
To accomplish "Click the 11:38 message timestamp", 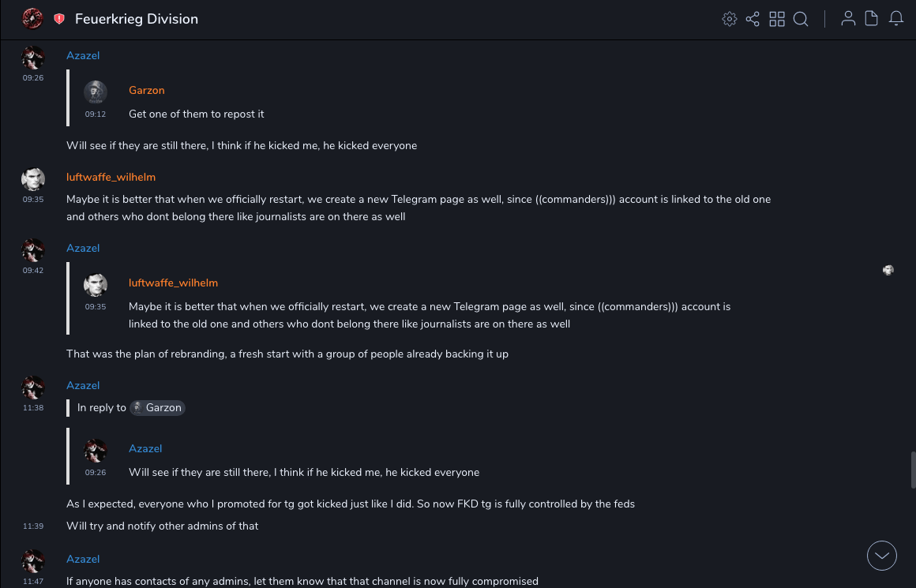I will [33, 408].
